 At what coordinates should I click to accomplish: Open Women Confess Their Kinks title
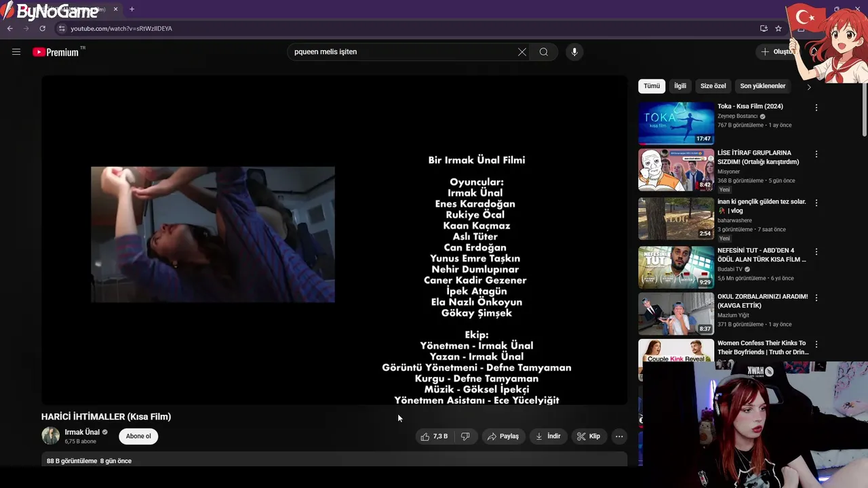pos(763,348)
